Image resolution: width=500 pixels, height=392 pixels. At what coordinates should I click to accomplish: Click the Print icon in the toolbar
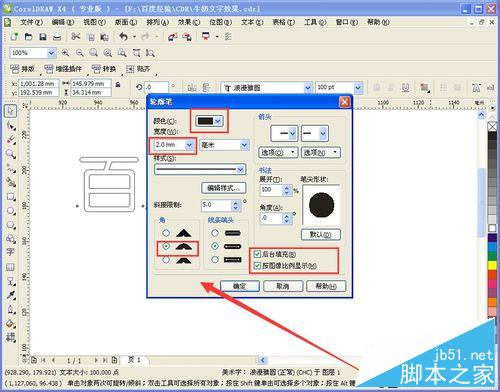57,37
